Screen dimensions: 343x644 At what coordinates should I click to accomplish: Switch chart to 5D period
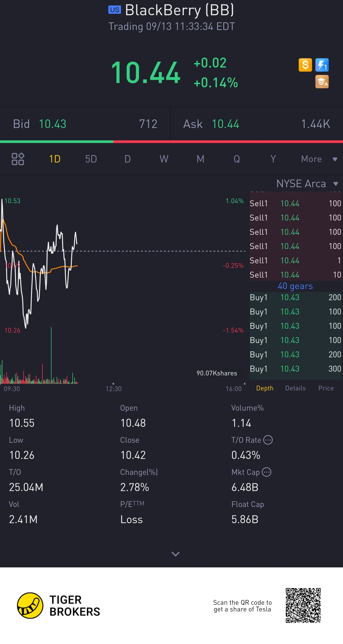[91, 159]
